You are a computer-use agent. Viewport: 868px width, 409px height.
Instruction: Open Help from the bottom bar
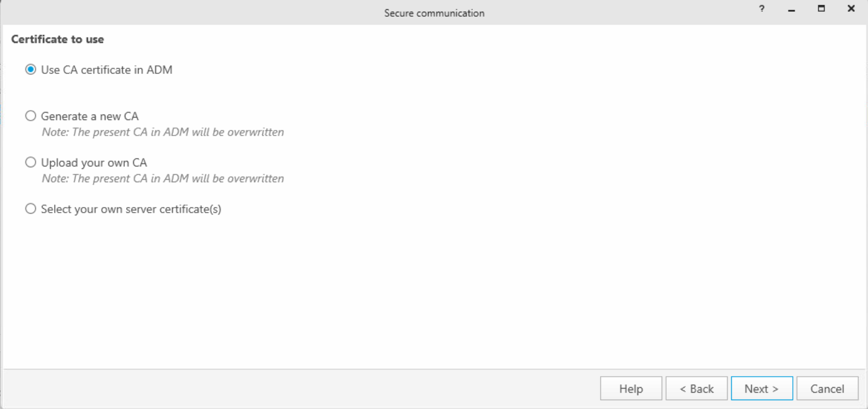coord(631,388)
